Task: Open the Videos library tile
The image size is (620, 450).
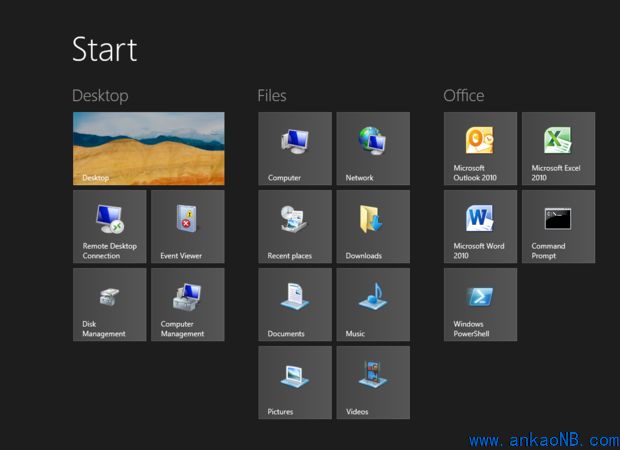Action: click(373, 382)
